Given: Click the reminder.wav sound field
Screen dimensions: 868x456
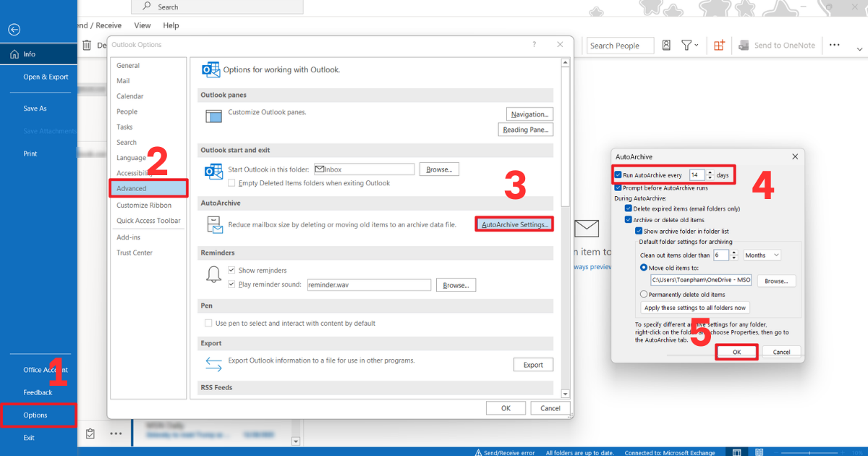Looking at the screenshot, I should [x=369, y=284].
